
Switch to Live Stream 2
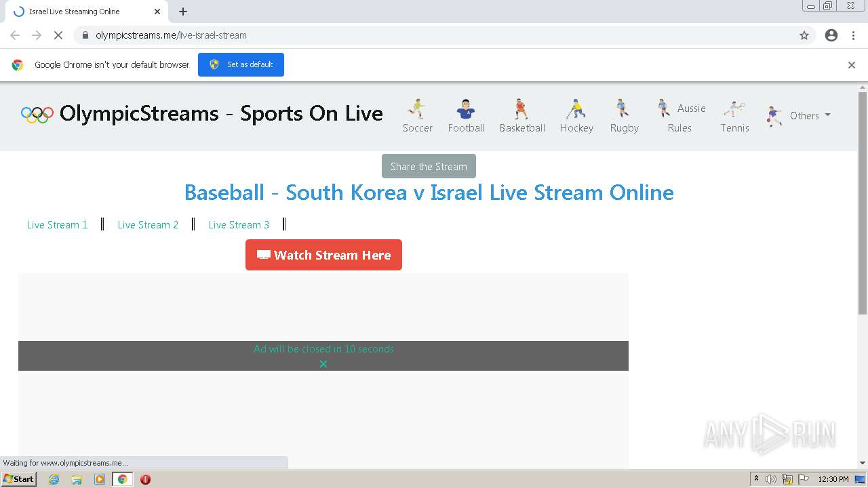(x=148, y=224)
